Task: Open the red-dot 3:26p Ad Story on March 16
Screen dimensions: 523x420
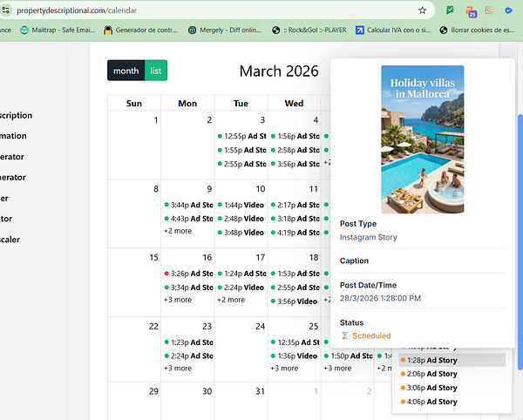Action: point(188,274)
